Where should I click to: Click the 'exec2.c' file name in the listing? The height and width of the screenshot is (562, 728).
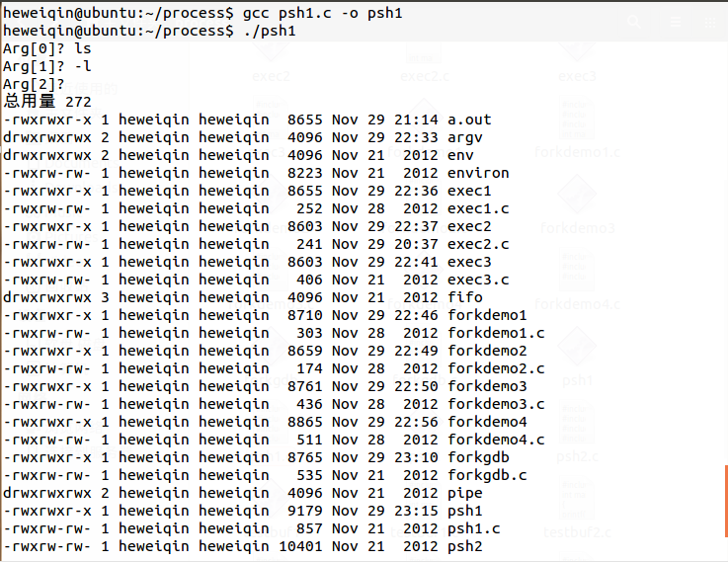point(478,244)
